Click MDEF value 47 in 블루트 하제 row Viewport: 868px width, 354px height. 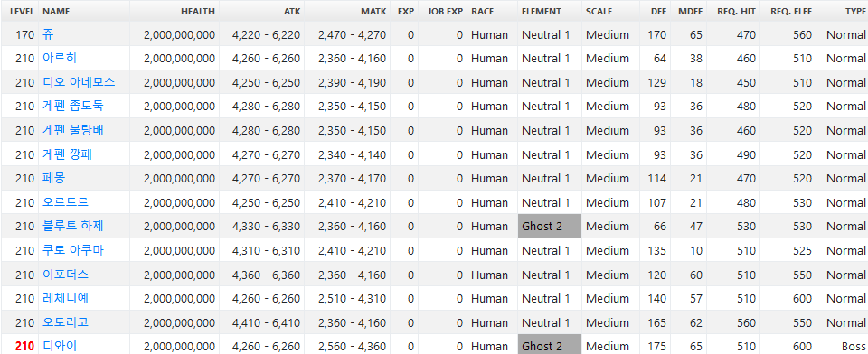(696, 227)
